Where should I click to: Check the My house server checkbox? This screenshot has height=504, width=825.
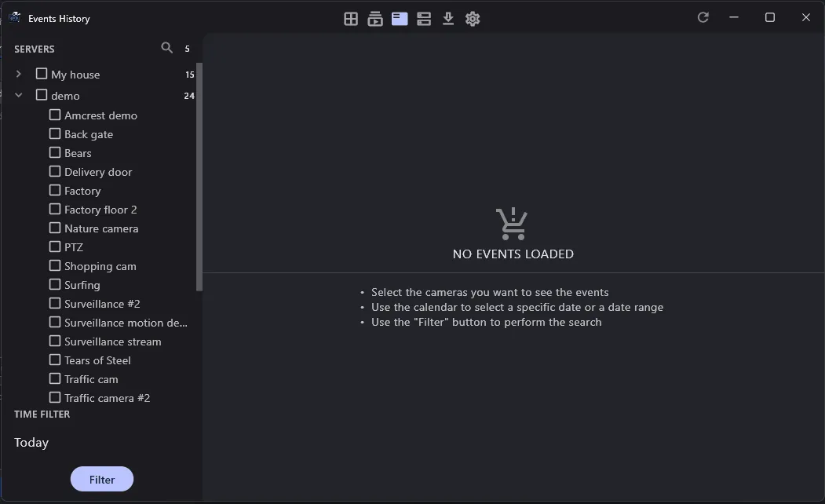point(42,74)
